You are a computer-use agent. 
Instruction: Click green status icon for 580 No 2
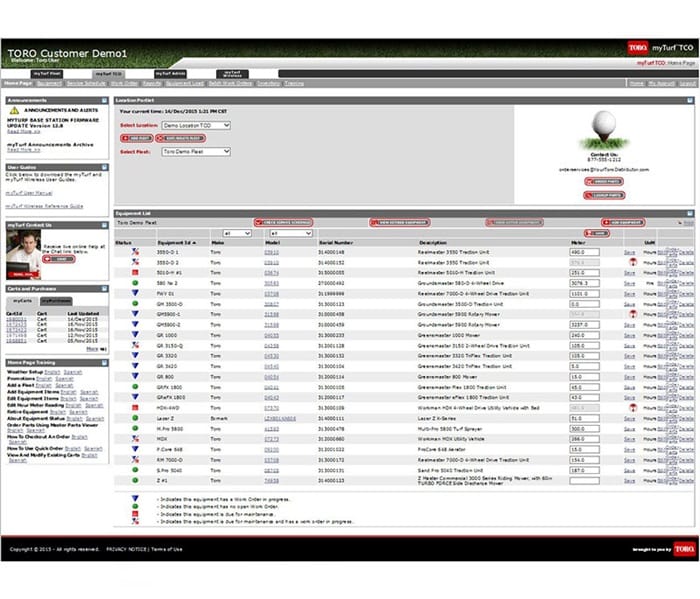point(135,283)
